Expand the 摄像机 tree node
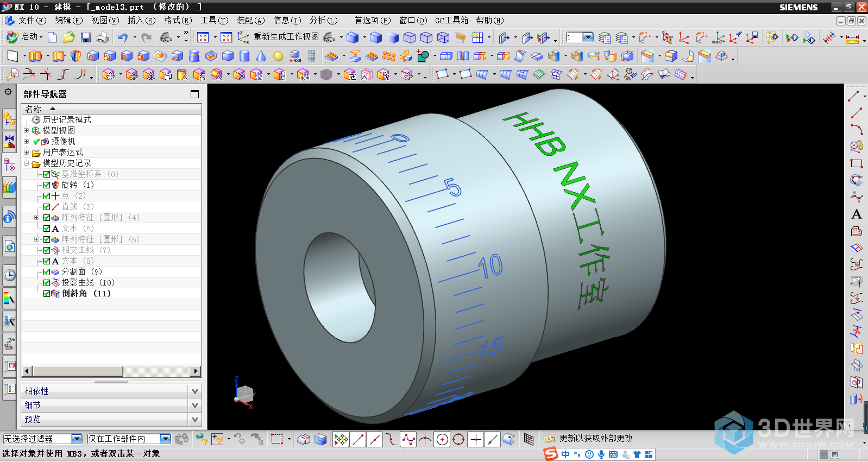 [x=26, y=141]
